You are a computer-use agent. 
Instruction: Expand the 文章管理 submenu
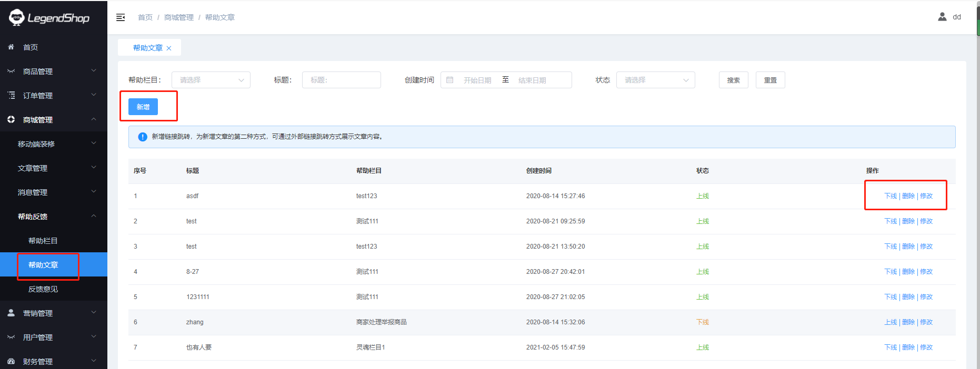click(x=53, y=168)
